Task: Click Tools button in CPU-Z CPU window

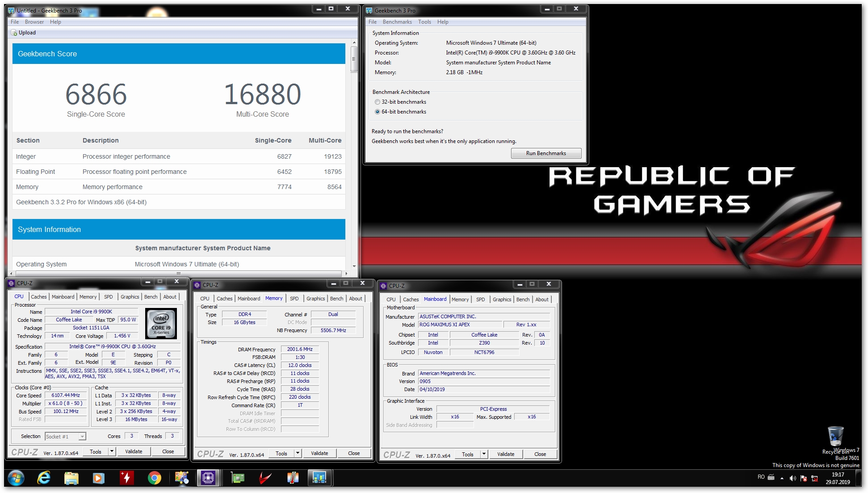Action: pyautogui.click(x=96, y=451)
